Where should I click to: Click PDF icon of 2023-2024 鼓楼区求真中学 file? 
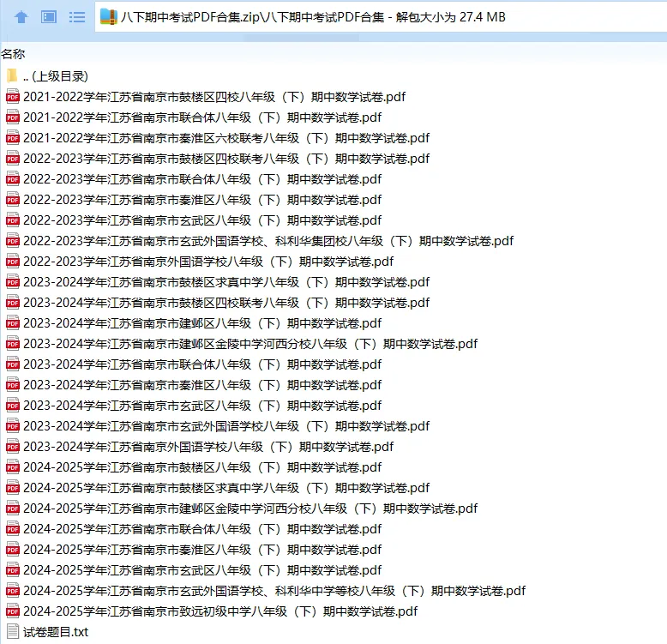click(x=13, y=281)
